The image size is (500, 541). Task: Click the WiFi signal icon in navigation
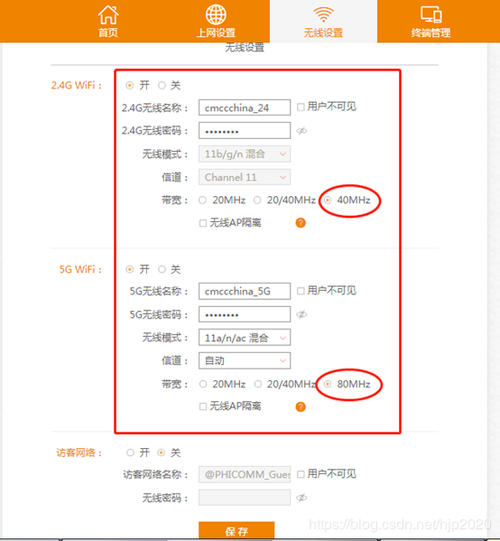coord(323,14)
